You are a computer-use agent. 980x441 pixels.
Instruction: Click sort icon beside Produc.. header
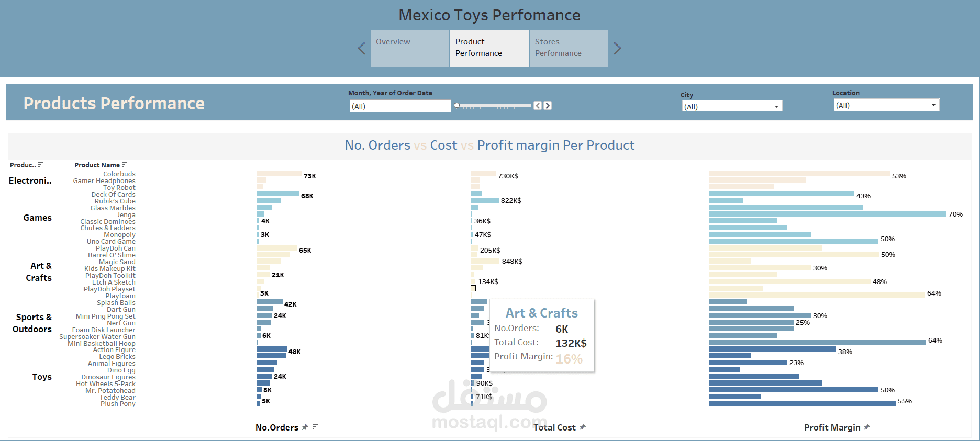point(41,165)
